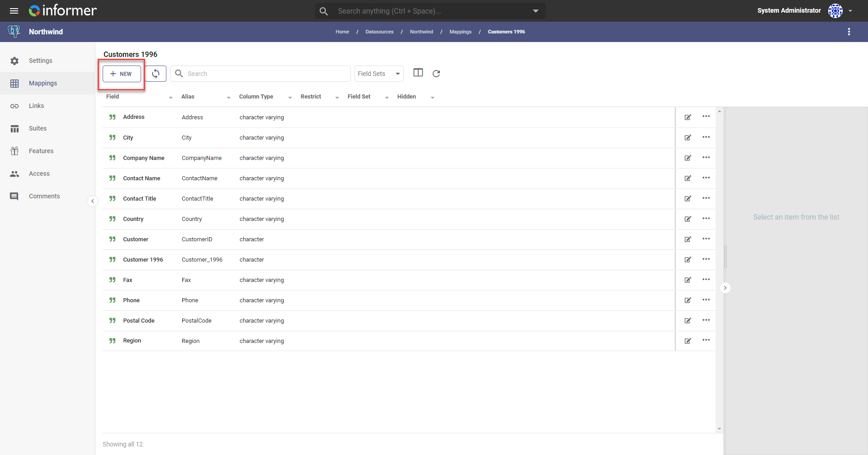Image resolution: width=868 pixels, height=455 pixels.
Task: Open the Comments sidebar item
Action: pyautogui.click(x=47, y=196)
